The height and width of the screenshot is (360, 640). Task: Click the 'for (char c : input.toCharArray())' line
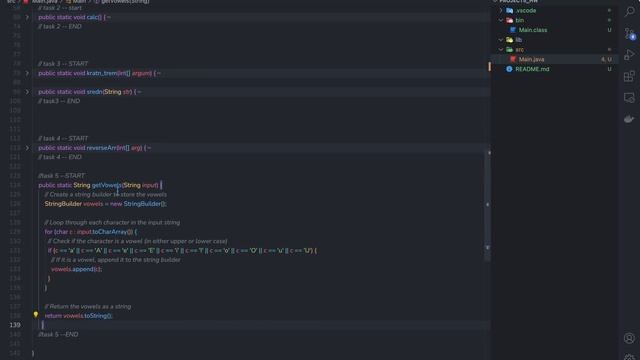pos(91,232)
